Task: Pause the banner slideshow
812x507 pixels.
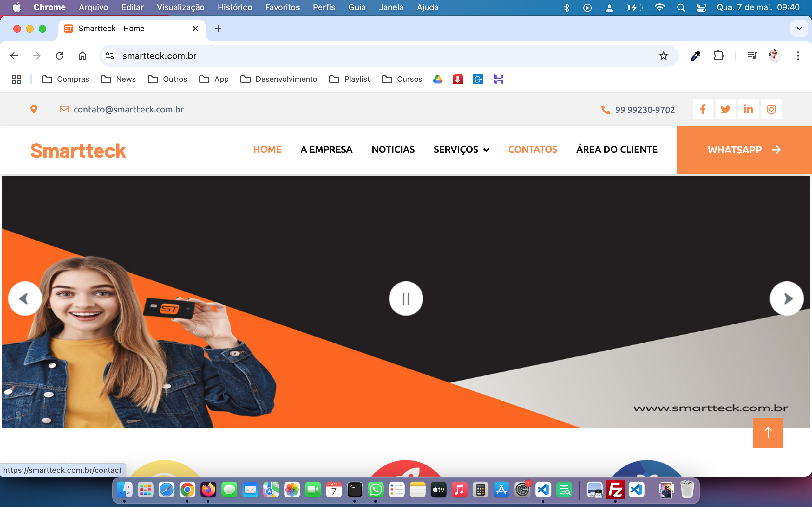Action: coord(406,298)
